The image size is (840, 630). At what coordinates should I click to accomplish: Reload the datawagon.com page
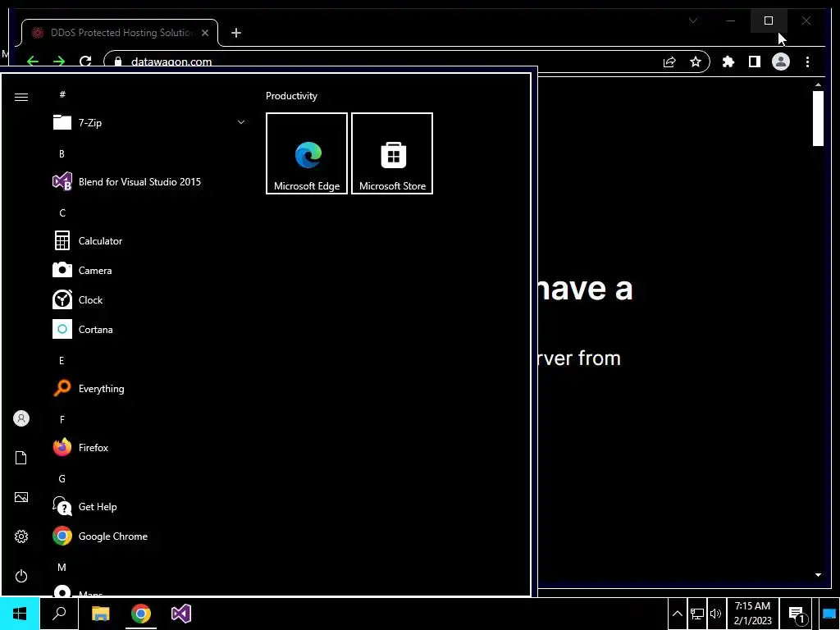click(85, 62)
